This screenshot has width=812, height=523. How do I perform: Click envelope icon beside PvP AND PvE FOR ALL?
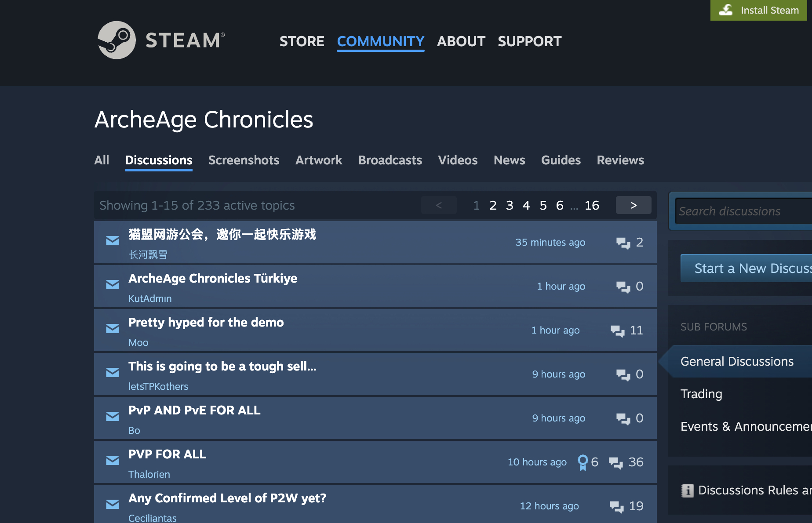pos(113,416)
